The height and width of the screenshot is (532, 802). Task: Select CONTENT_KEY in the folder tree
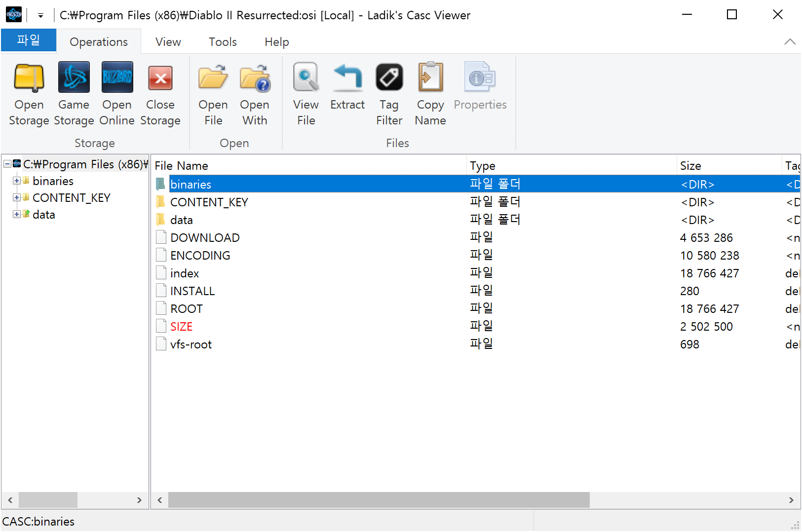[x=72, y=198]
